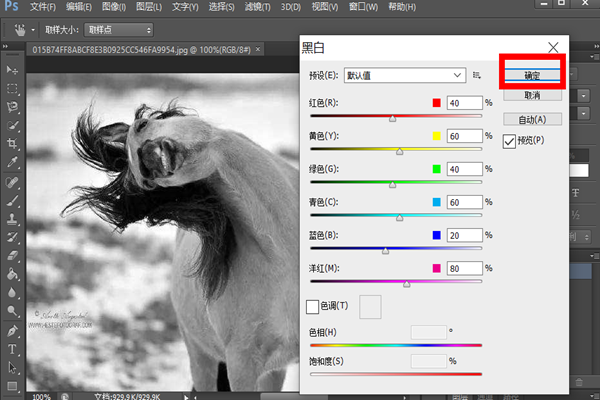Open 图层(L) menu
Viewport: 600px width, 400px height.
[149, 7]
